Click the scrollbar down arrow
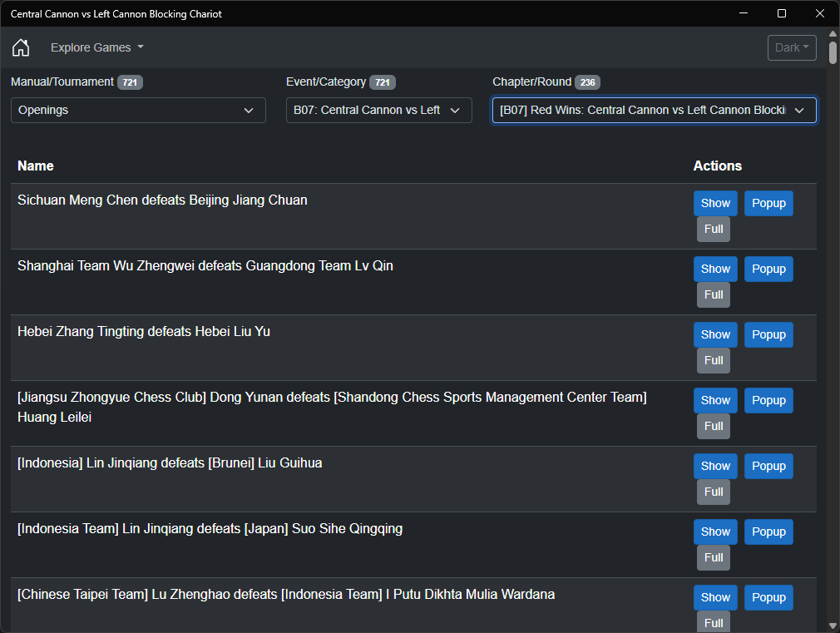The image size is (840, 633). [x=833, y=626]
